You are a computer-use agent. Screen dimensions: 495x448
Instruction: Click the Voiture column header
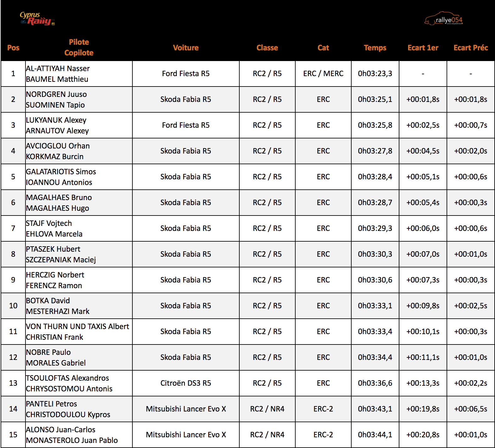click(186, 48)
